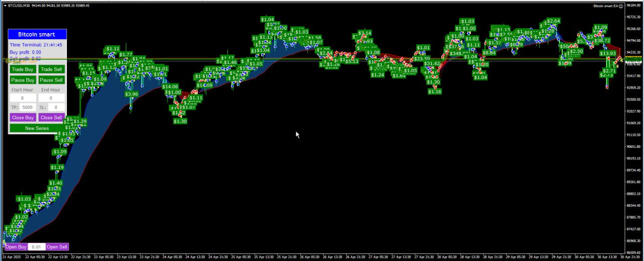Image resolution: width=644 pixels, height=261 pixels.
Task: Close all buy positions with Close Buy
Action: [x=23, y=118]
